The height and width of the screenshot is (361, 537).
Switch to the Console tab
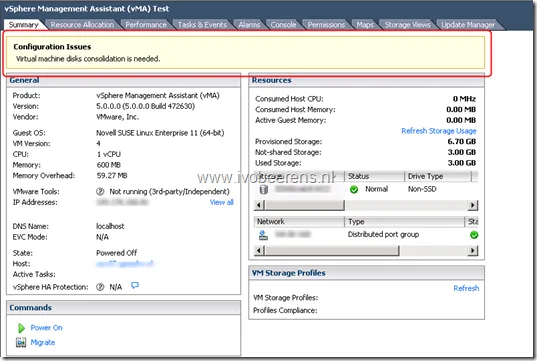(283, 25)
